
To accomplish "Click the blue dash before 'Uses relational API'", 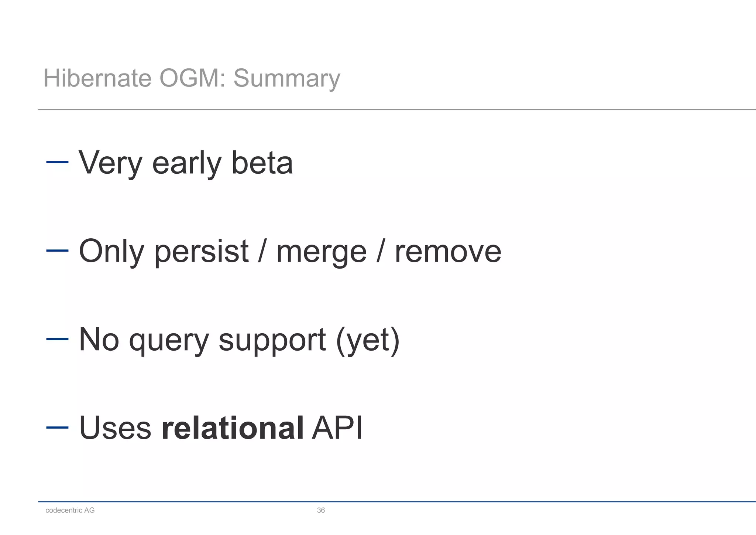I will point(57,427).
